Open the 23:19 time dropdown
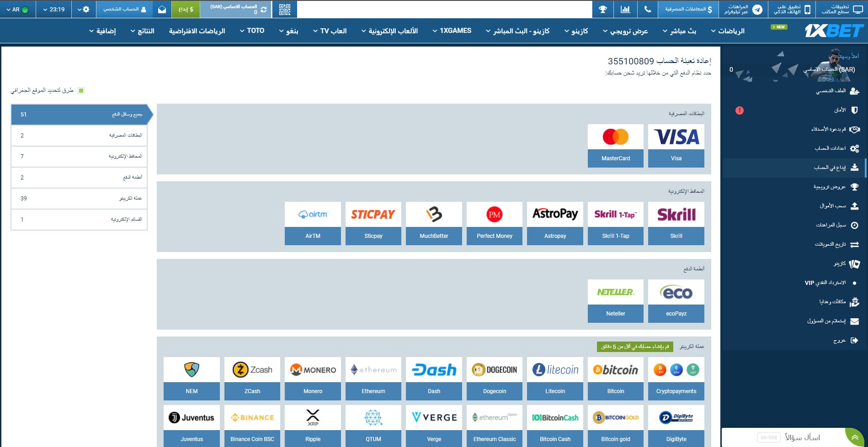The height and width of the screenshot is (447, 868). (54, 10)
